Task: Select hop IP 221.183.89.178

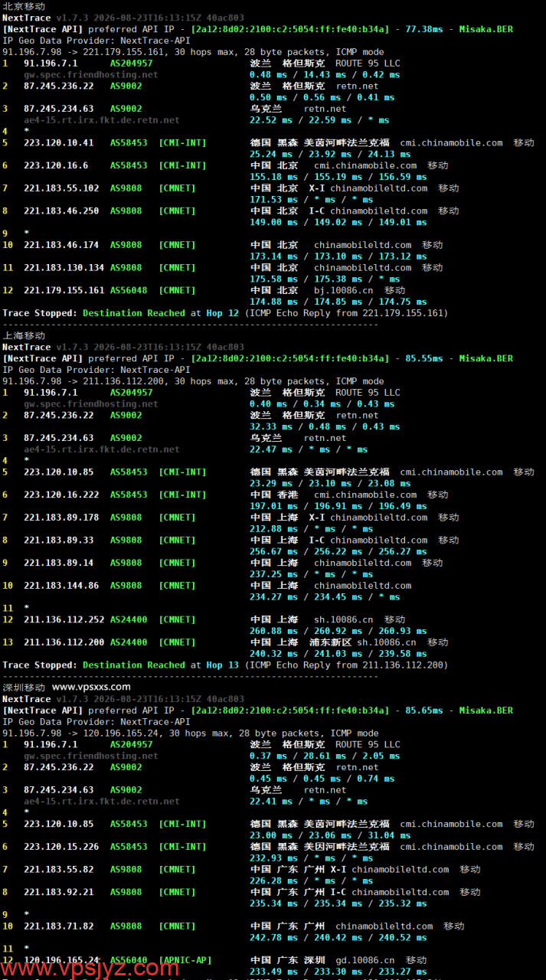Action: click(61, 518)
